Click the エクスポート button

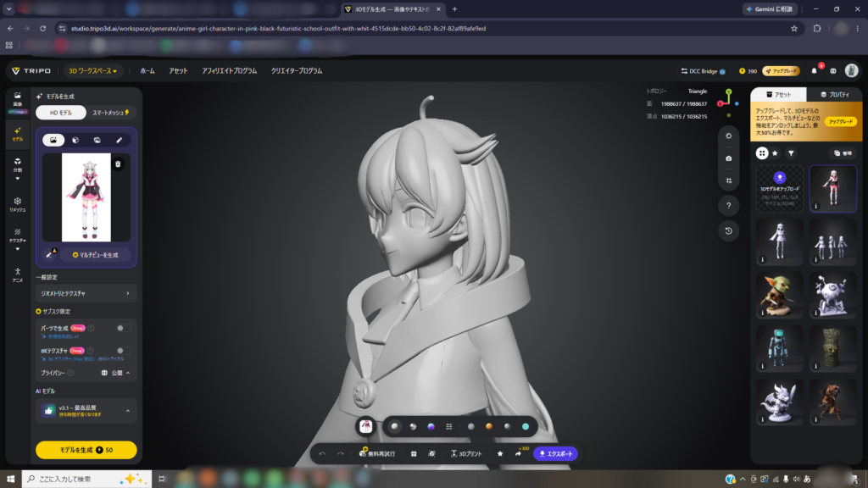[556, 454]
